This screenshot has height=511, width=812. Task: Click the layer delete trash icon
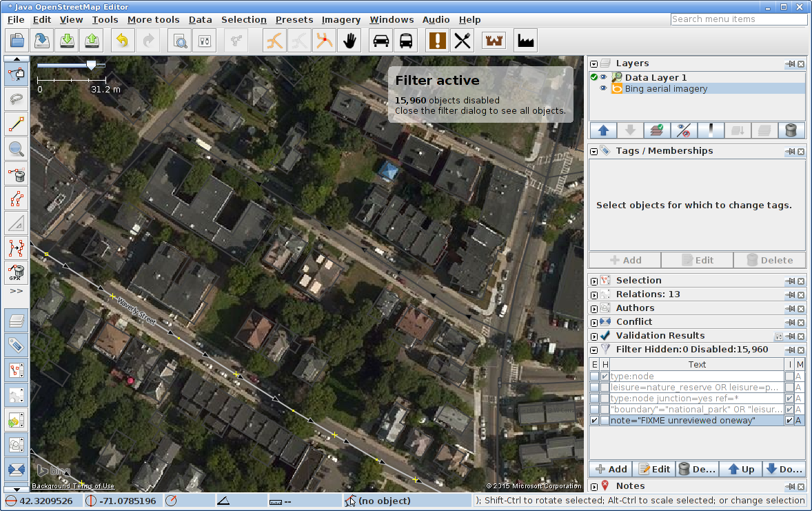pos(791,130)
